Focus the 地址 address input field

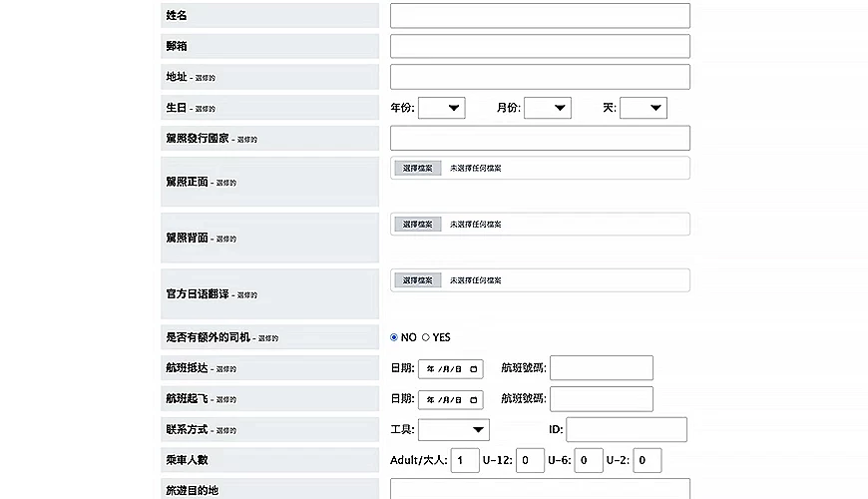[541, 77]
